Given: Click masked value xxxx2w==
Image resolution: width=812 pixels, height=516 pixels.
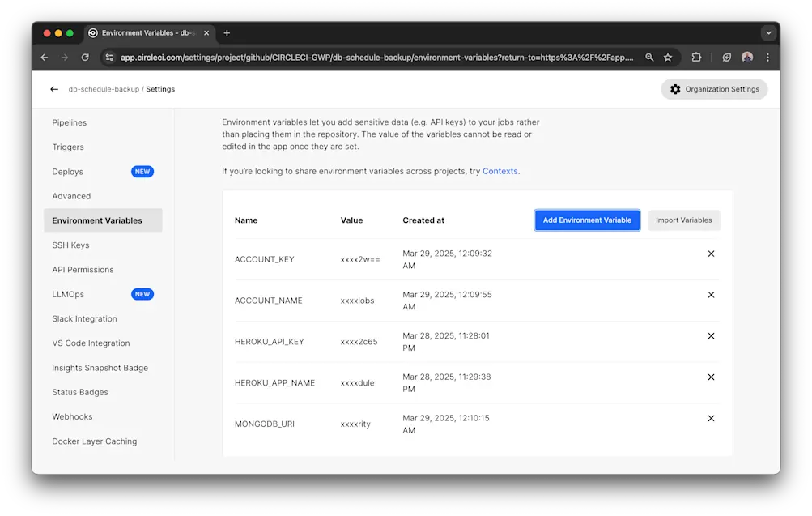Looking at the screenshot, I should point(360,259).
